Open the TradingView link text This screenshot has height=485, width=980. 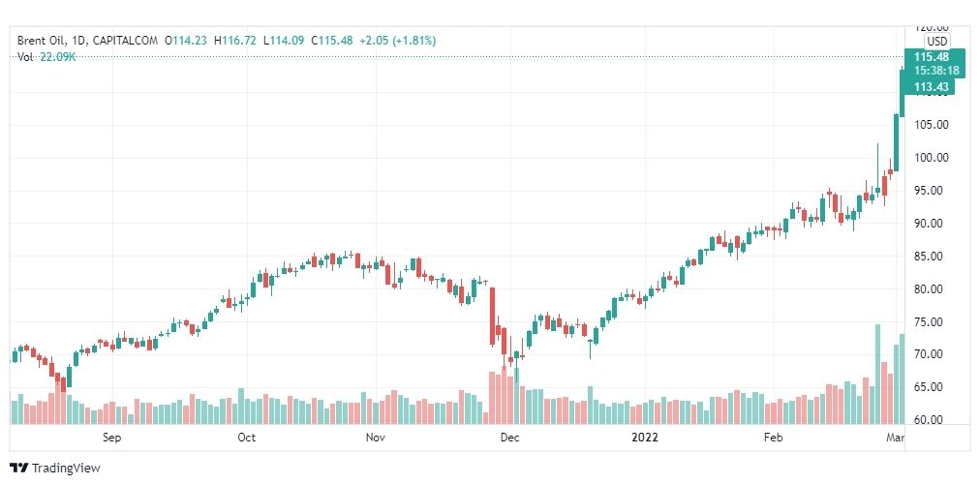66,469
